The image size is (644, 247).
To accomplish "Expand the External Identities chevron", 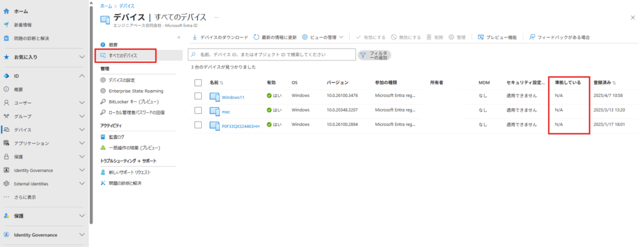I will 82,183.
